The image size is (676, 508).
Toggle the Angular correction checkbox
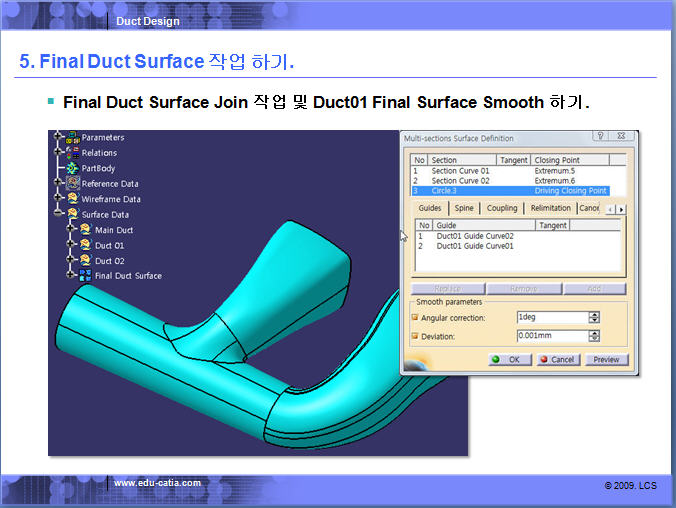point(415,318)
